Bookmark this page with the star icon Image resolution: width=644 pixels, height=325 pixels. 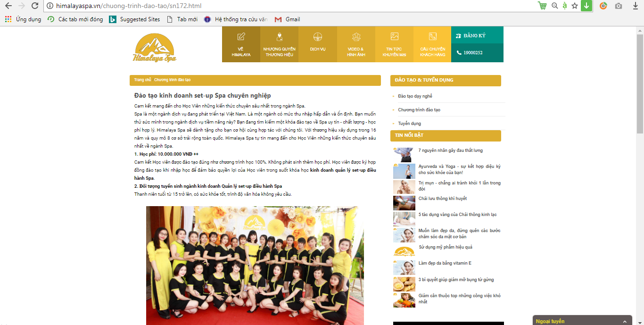coord(575,6)
